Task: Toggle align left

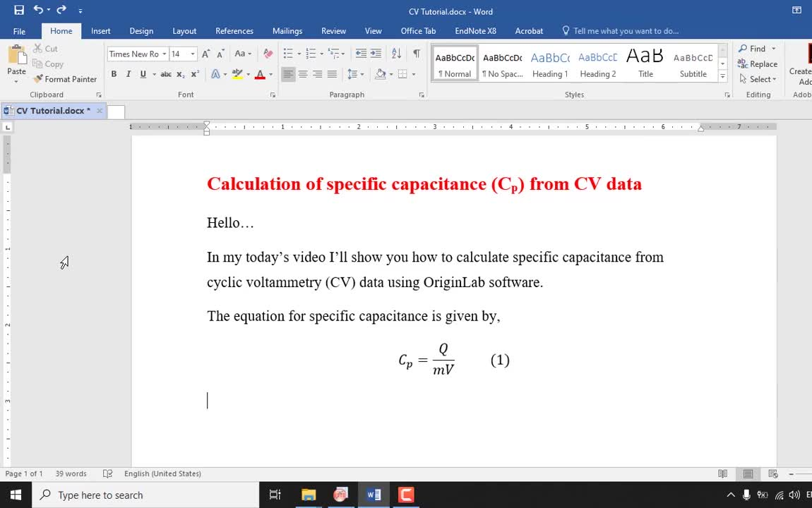Action: click(288, 74)
